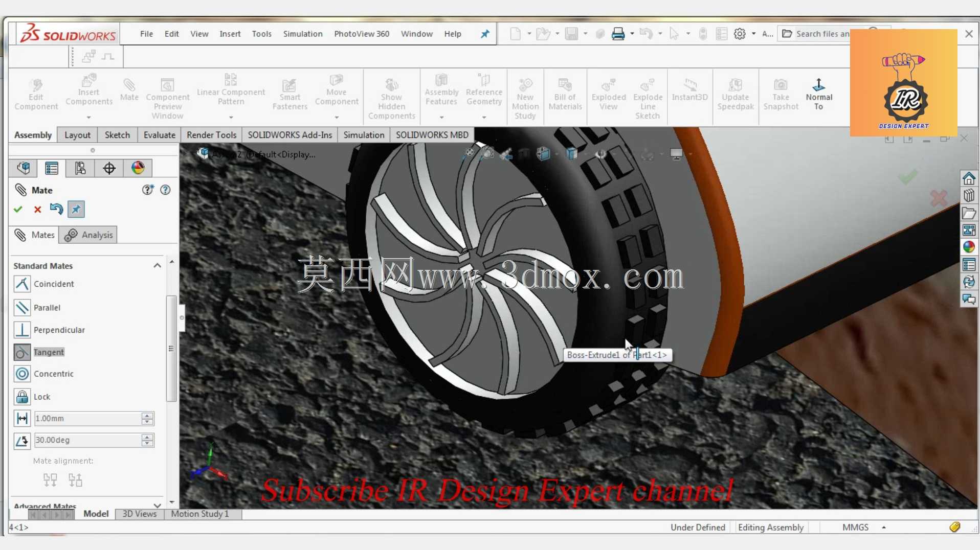Click the tags icon in status bar
The width and height of the screenshot is (980, 550).
coord(955,527)
